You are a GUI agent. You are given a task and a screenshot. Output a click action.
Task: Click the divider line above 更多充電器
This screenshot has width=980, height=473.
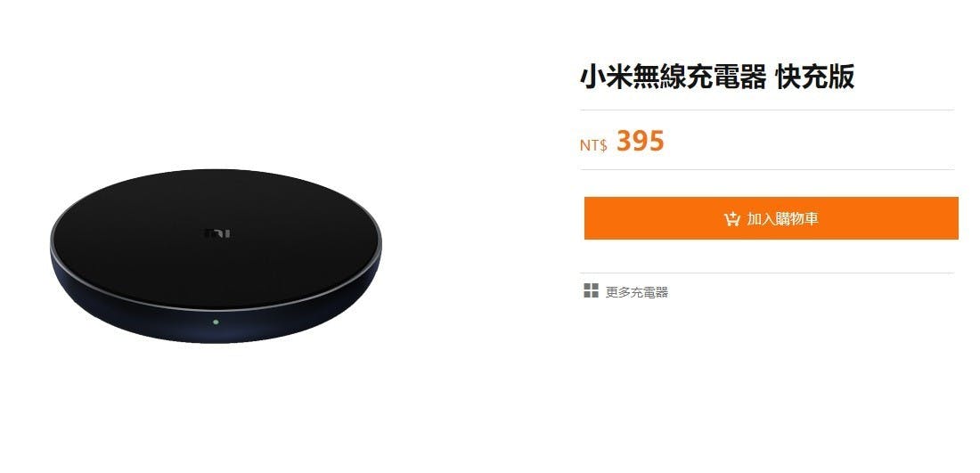point(767,273)
